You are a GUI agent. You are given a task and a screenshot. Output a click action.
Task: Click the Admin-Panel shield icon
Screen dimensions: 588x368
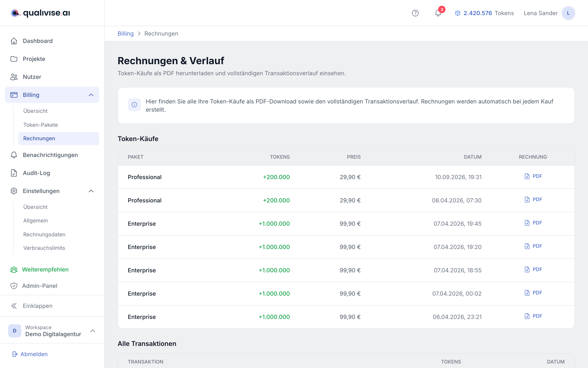14,286
